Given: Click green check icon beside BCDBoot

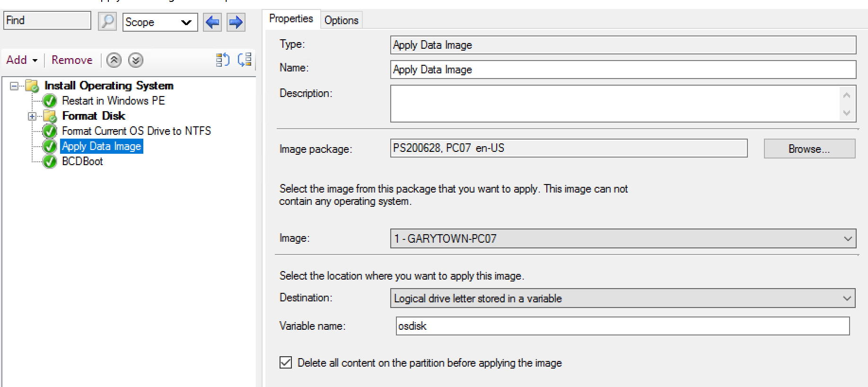Looking at the screenshot, I should 50,162.
